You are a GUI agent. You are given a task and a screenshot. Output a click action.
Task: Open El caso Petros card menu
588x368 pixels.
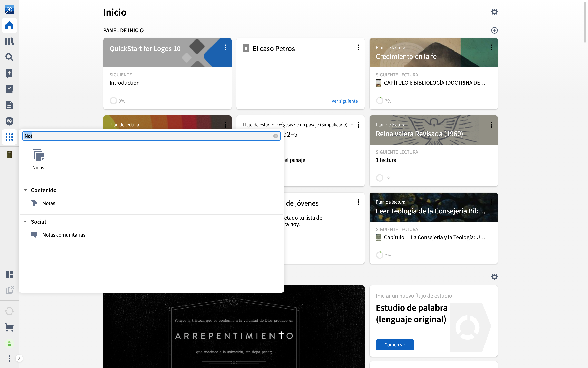pos(358,47)
